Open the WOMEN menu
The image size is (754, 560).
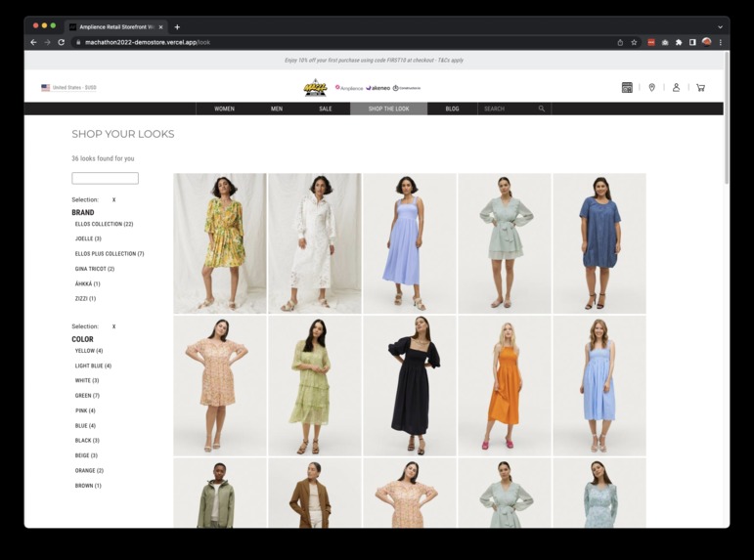tap(224, 108)
